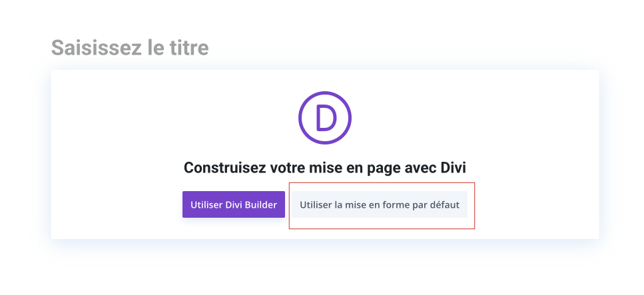Viewport: 644px width, 295px height.
Task: Click the Saisissez le titre field
Action: coord(130,48)
